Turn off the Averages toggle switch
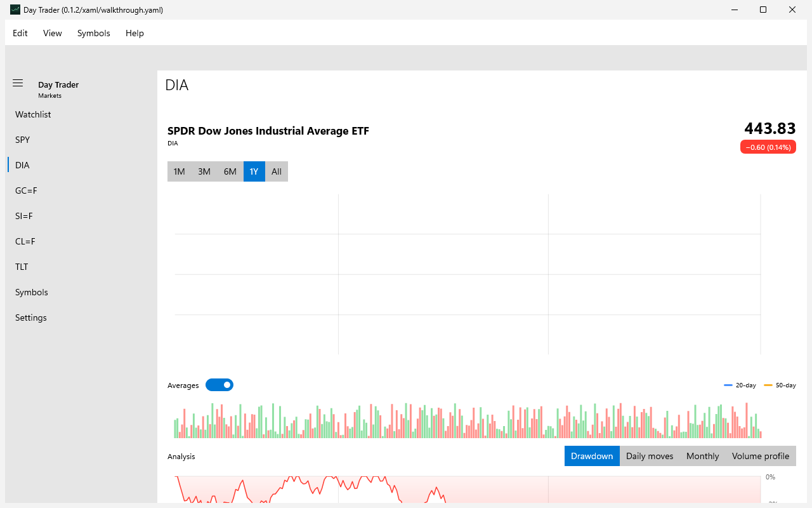Image resolution: width=812 pixels, height=508 pixels. tap(219, 385)
